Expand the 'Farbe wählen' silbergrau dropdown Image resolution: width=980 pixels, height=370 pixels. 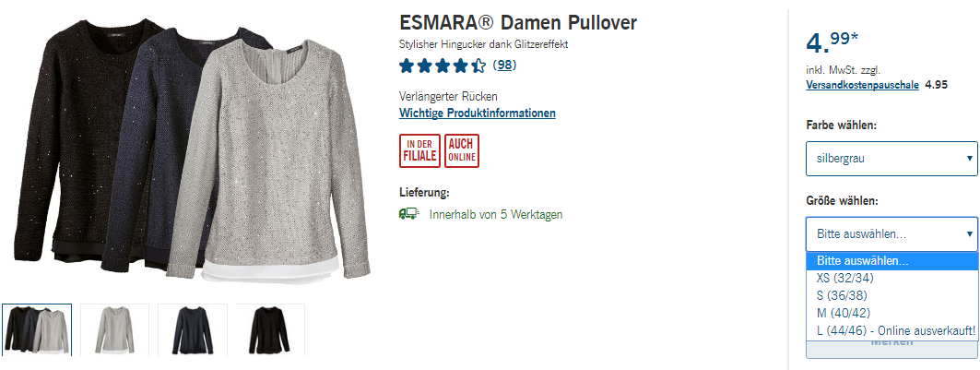pos(891,158)
